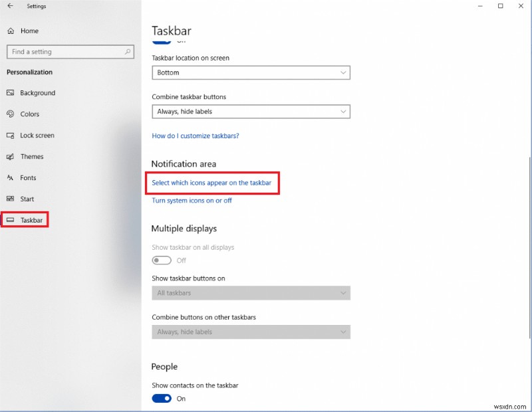Open Select which icons appear on the taskbar
532x412 pixels.
212,182
